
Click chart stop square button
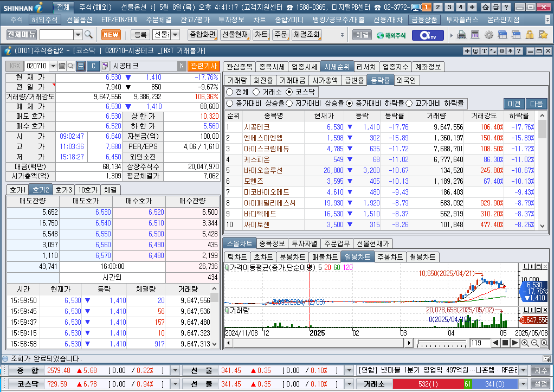(x=505, y=343)
